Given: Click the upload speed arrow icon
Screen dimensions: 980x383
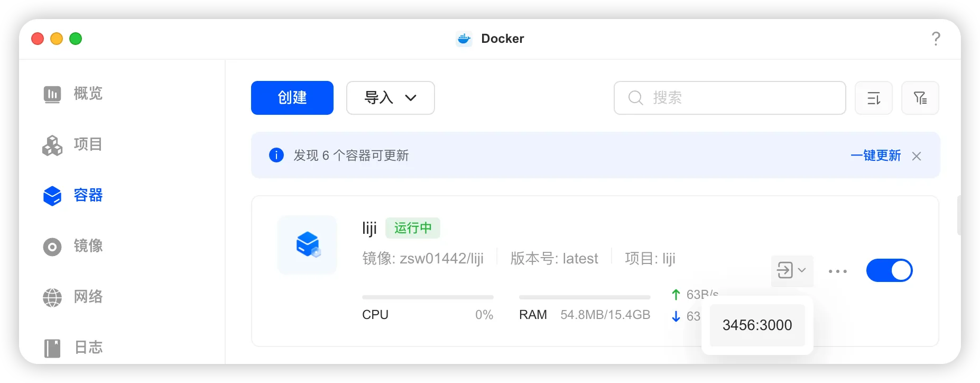Looking at the screenshot, I should (676, 295).
